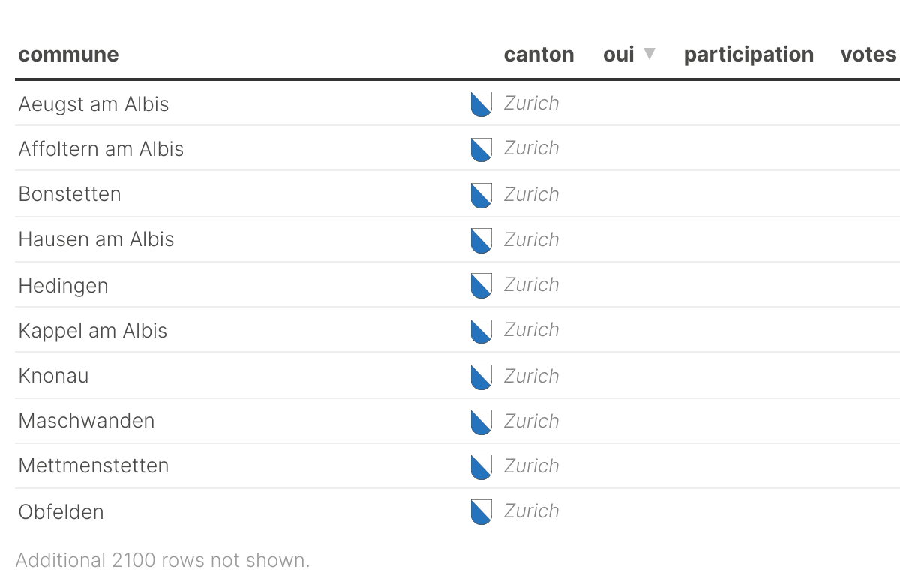Select the Obfelden commune name
Screen dimensions: 915x588
61,511
